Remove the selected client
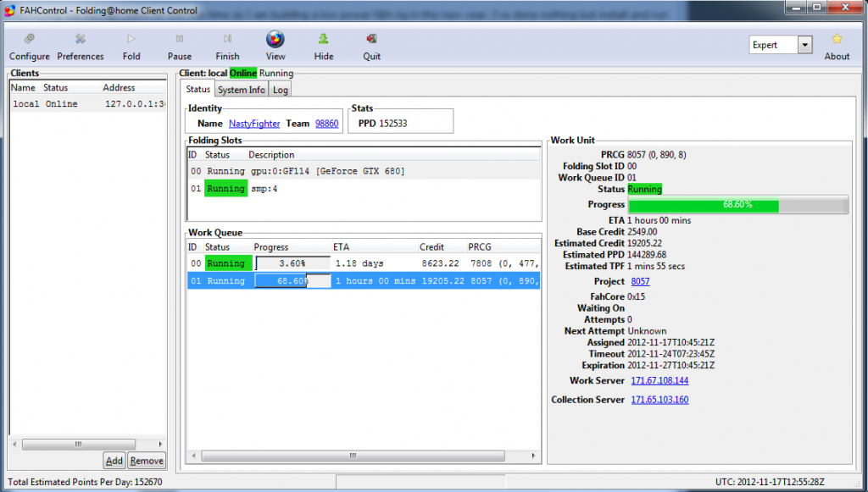The width and height of the screenshot is (868, 492). (147, 461)
